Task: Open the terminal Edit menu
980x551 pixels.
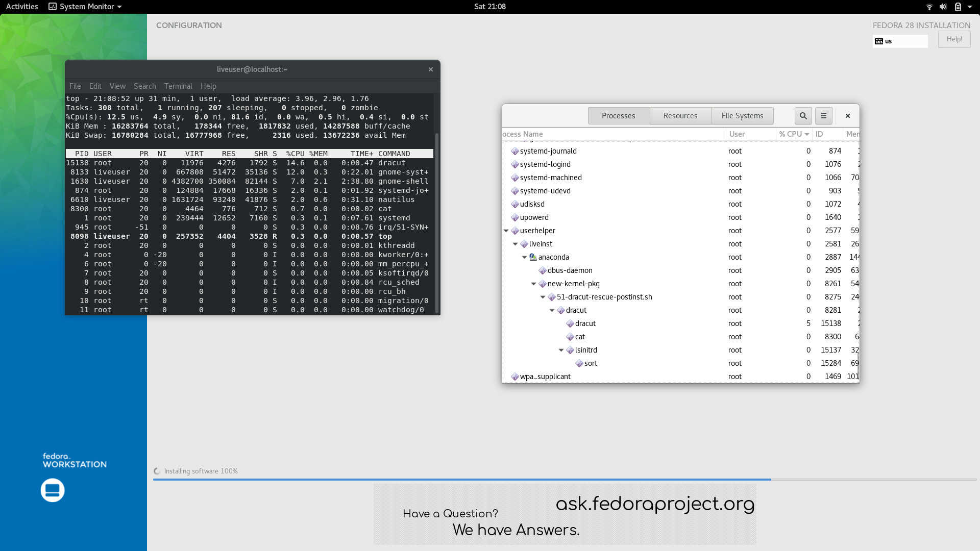Action: click(95, 86)
